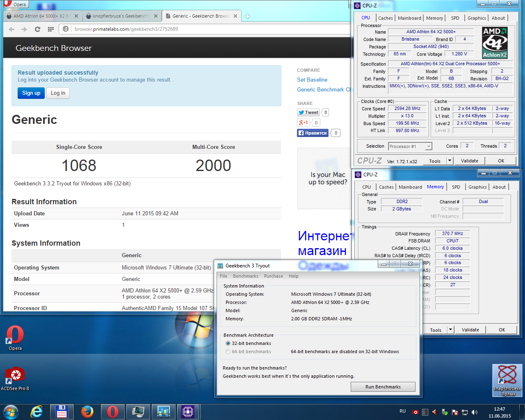Click the AMD Athlon X2 logo in CPU-Z
This screenshot has width=525, height=420.
click(x=495, y=43)
